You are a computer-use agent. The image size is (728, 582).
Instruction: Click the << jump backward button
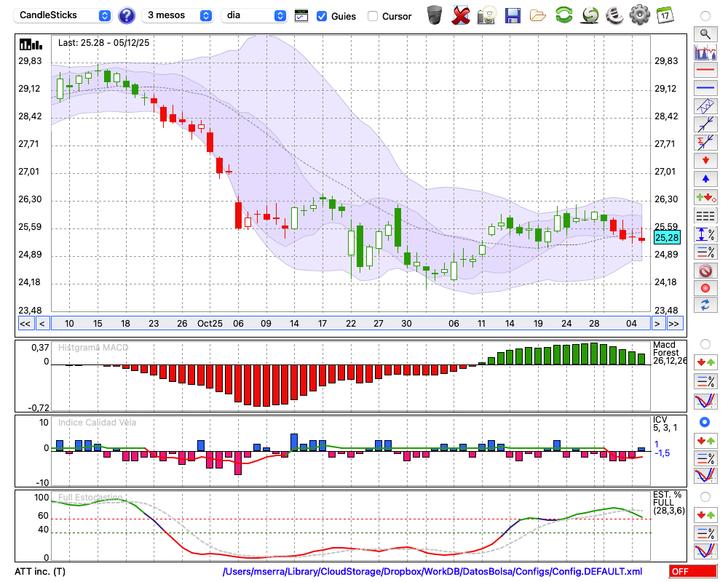click(25, 324)
